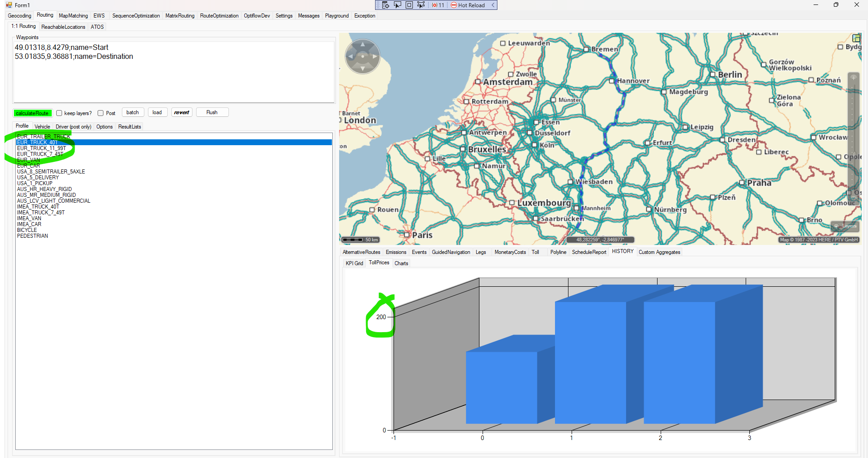Expand the map Layers dropdown
Viewport: 868px width, 458px height.
pyautogui.click(x=845, y=226)
